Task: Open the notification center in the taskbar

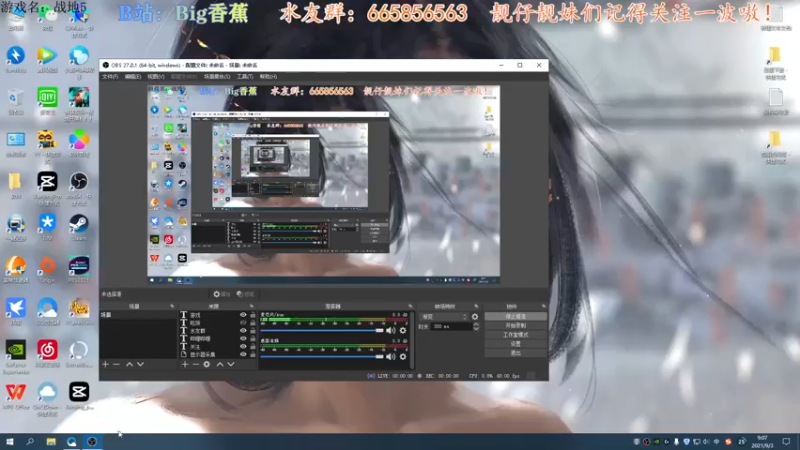Action: click(786, 441)
